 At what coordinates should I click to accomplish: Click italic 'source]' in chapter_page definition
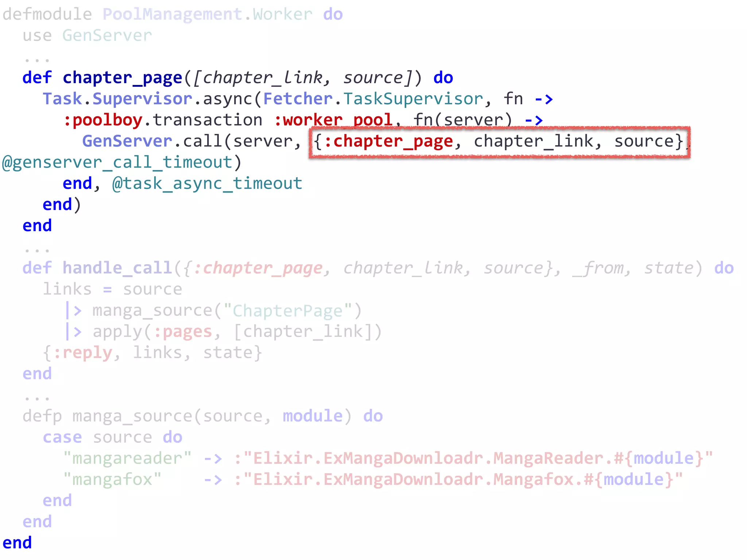(378, 78)
